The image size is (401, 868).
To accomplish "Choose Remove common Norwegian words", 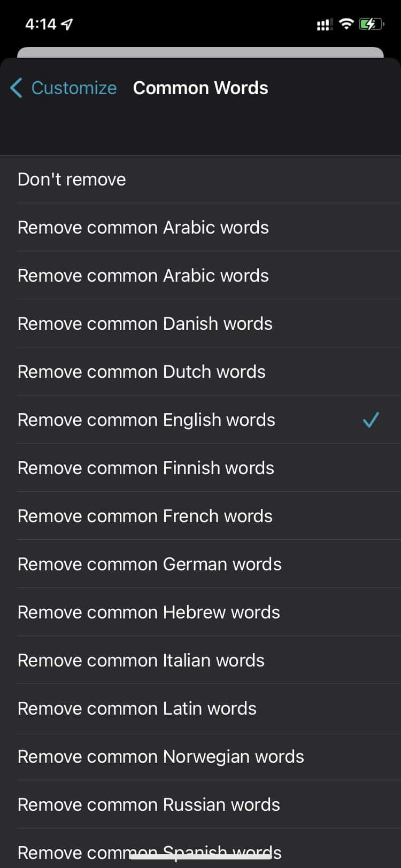I will tap(161, 757).
